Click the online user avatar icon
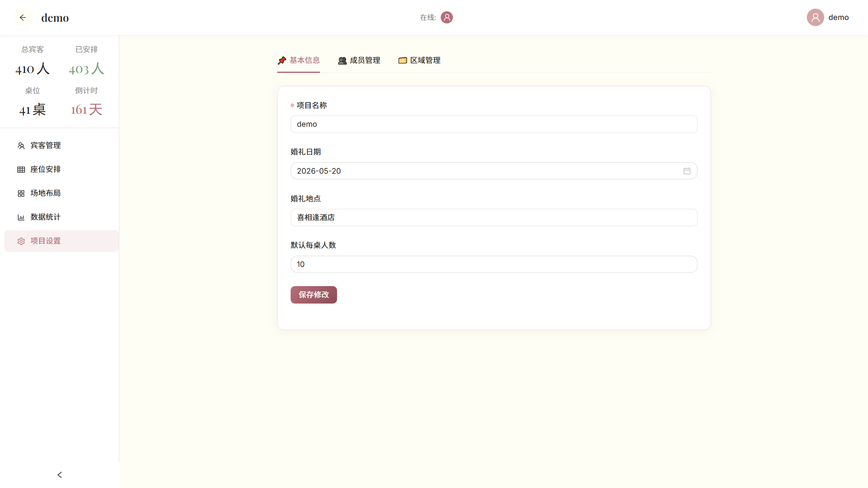This screenshot has width=868, height=488. tap(446, 17)
